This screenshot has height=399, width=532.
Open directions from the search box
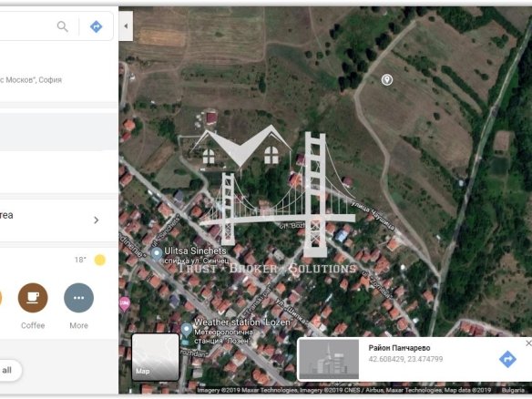[96, 26]
